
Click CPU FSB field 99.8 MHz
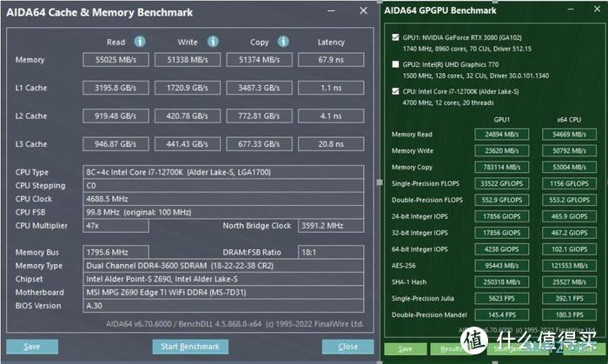[223, 212]
